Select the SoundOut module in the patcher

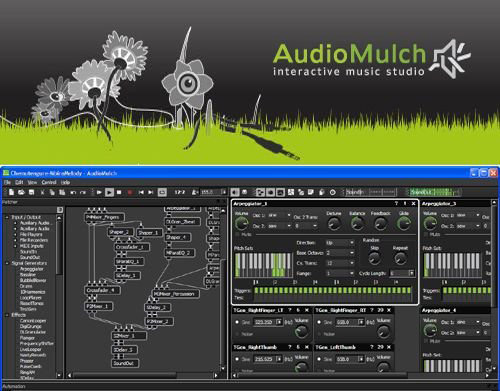125,363
